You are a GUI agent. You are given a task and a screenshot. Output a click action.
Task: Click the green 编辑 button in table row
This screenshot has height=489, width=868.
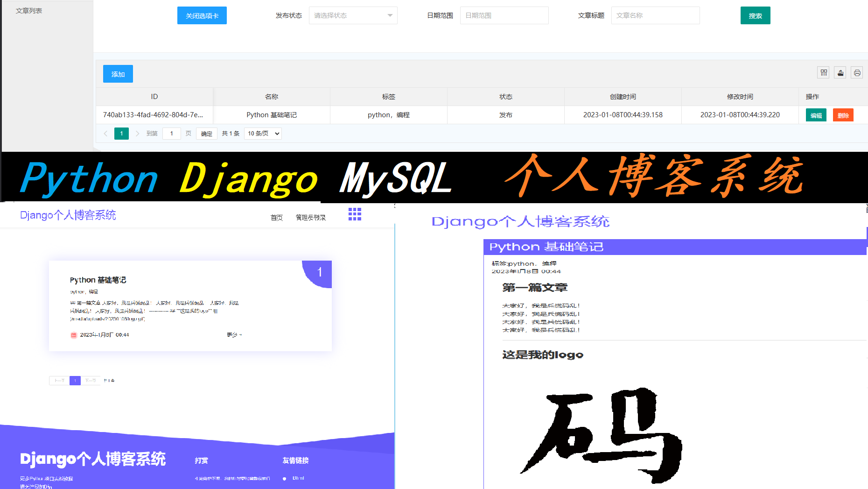(x=816, y=115)
